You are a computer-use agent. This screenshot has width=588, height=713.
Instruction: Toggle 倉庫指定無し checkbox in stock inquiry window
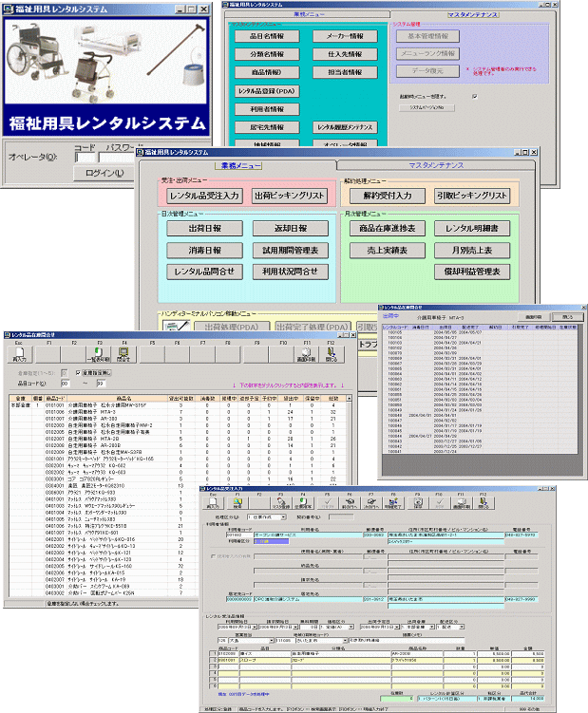point(78,373)
